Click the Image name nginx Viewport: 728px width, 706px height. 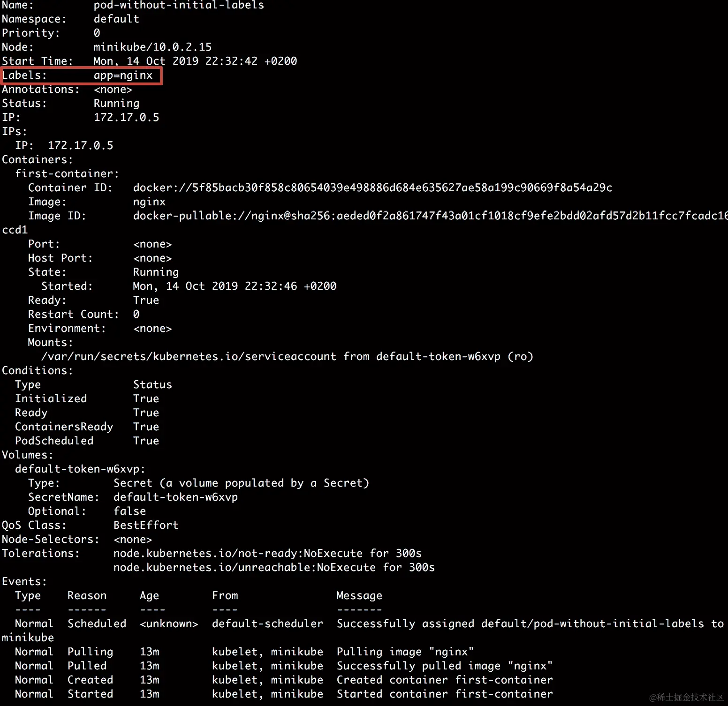tap(149, 202)
